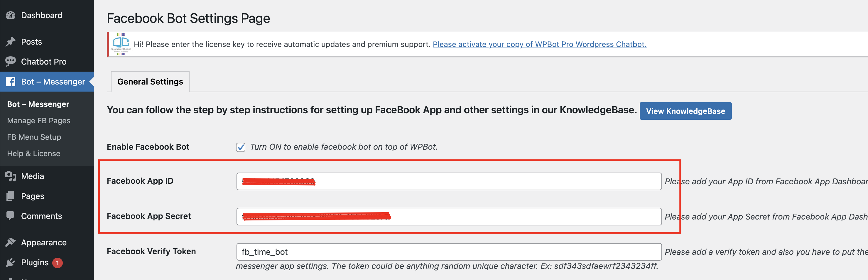Click the Comments bubble icon
The width and height of the screenshot is (868, 280).
click(11, 216)
